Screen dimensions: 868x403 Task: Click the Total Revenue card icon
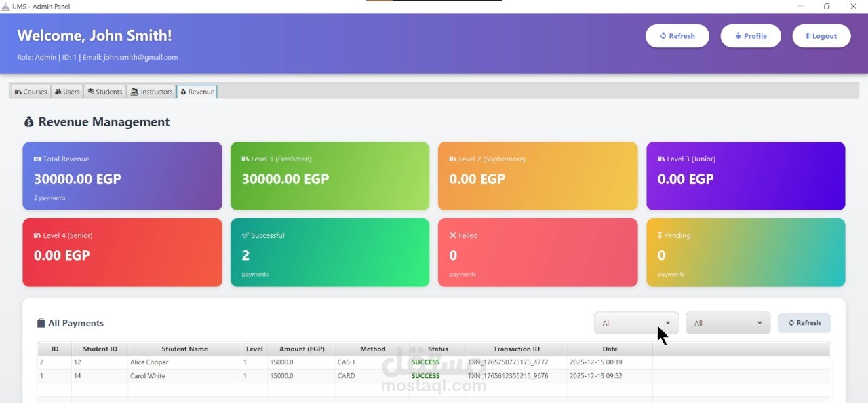(x=37, y=159)
